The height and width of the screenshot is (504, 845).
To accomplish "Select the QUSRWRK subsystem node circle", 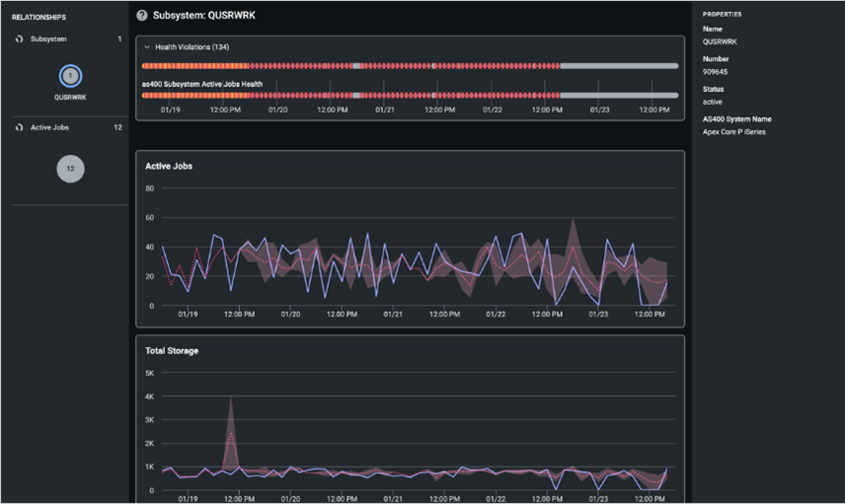I will point(70,76).
